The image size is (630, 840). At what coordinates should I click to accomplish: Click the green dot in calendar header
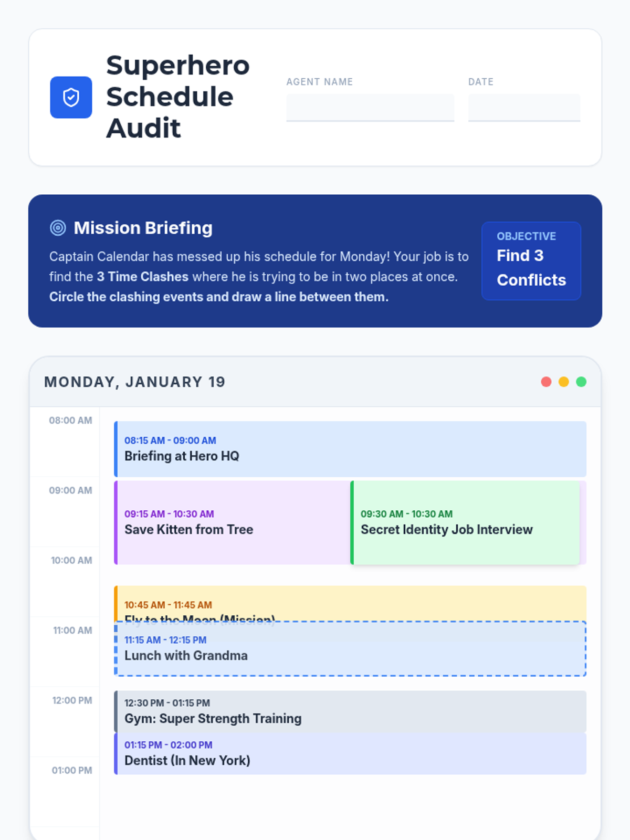[x=581, y=382]
